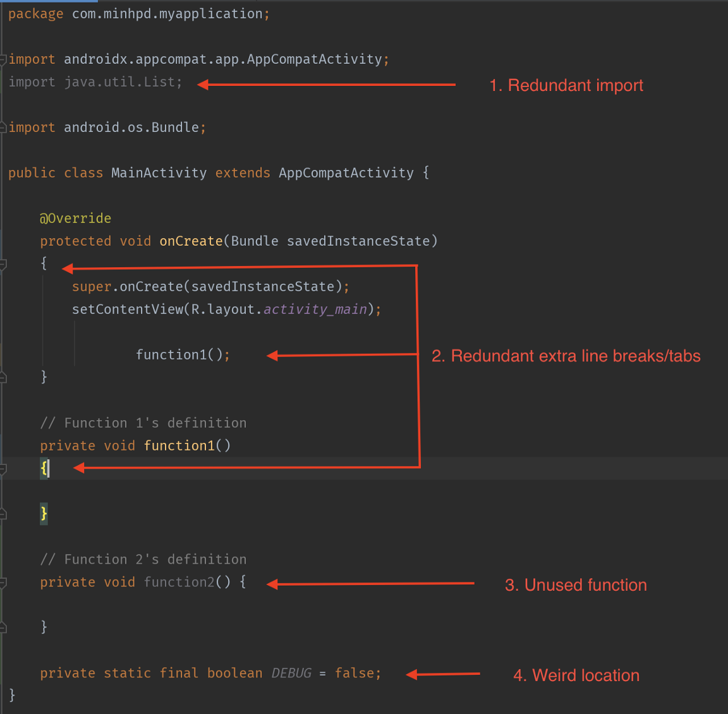
Task: Click the false value in the DEBUG declaration
Action: (355, 674)
